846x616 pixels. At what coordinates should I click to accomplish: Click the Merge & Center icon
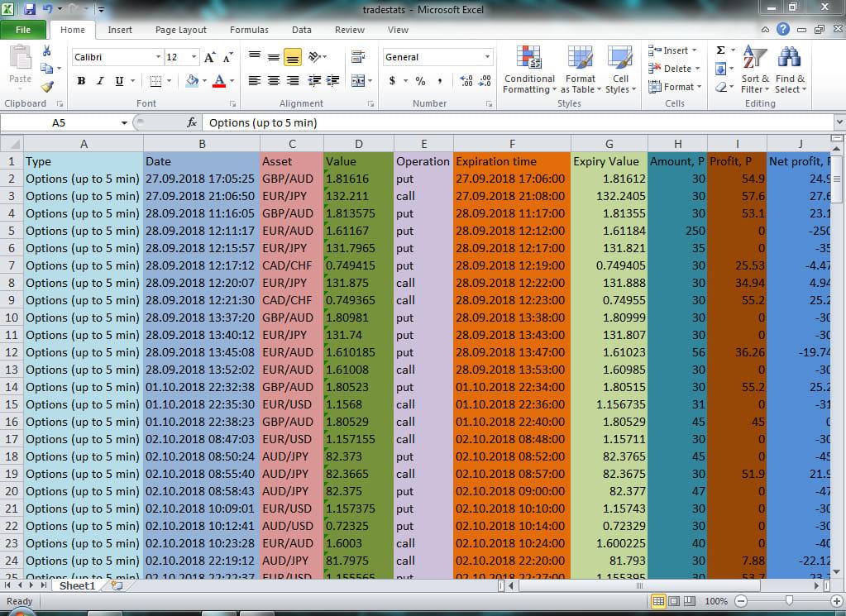tap(359, 79)
